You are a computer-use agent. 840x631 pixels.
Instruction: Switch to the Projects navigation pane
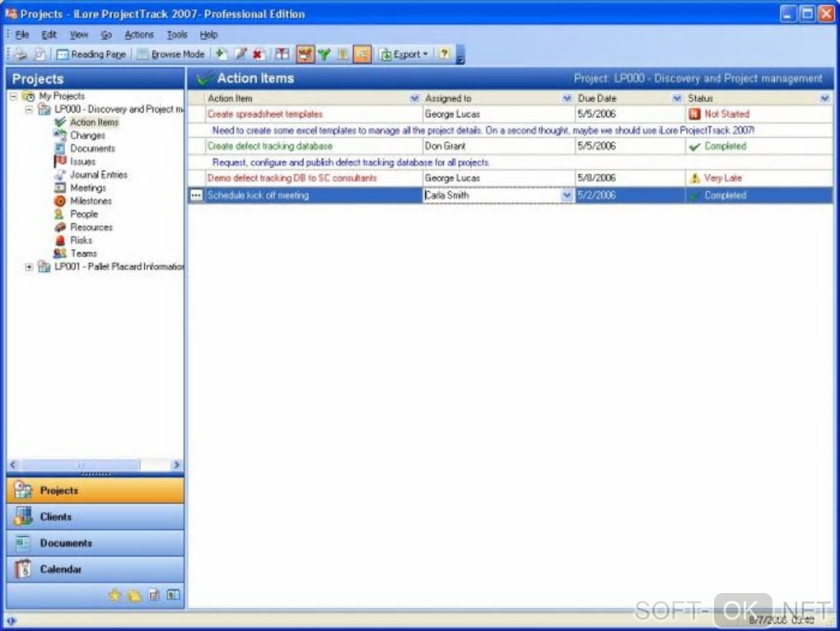(x=96, y=491)
